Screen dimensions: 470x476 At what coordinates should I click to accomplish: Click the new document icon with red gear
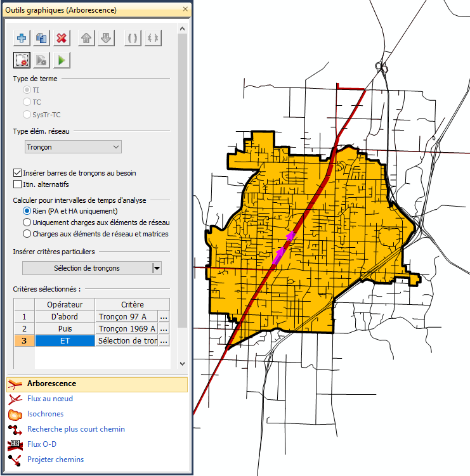[x=22, y=60]
